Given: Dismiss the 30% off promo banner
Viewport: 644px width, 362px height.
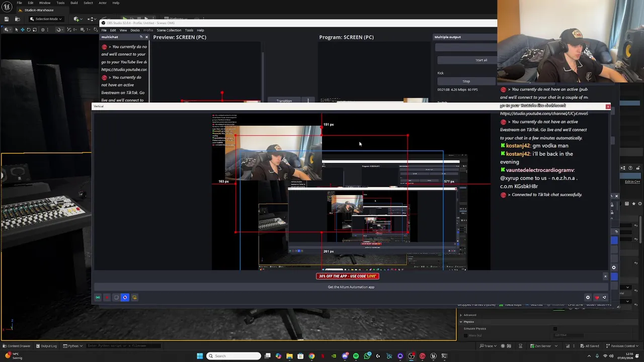Looking at the screenshot, I should click(605, 277).
